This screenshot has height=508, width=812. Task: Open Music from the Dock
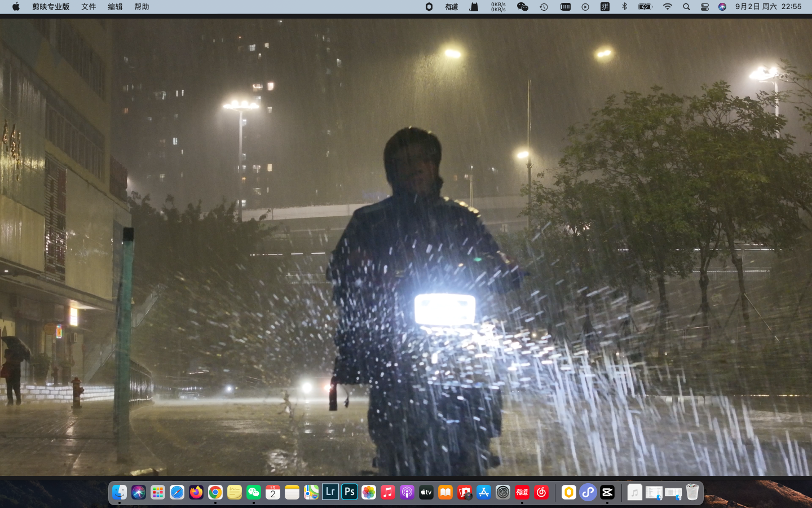(x=388, y=492)
